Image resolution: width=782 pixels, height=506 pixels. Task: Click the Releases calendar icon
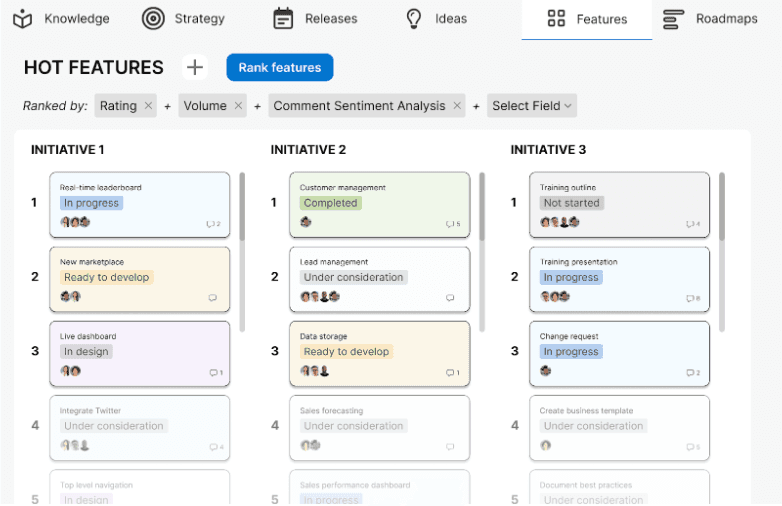click(x=283, y=19)
